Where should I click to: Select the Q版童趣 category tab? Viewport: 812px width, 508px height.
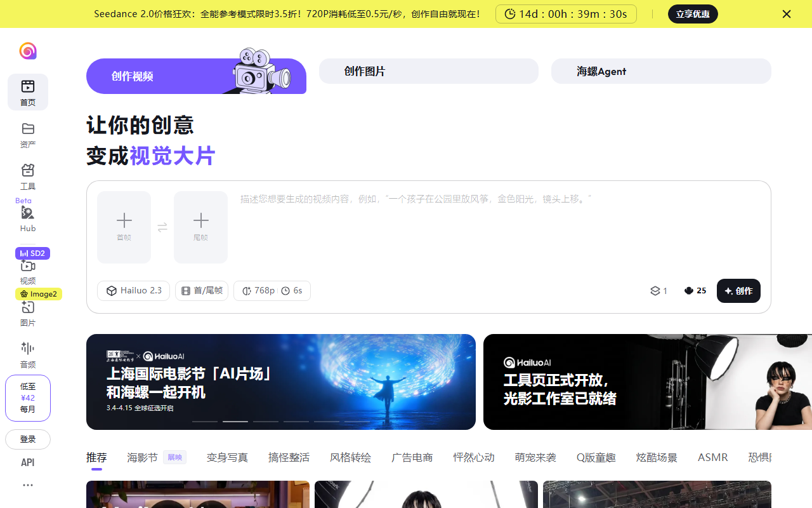click(x=596, y=457)
